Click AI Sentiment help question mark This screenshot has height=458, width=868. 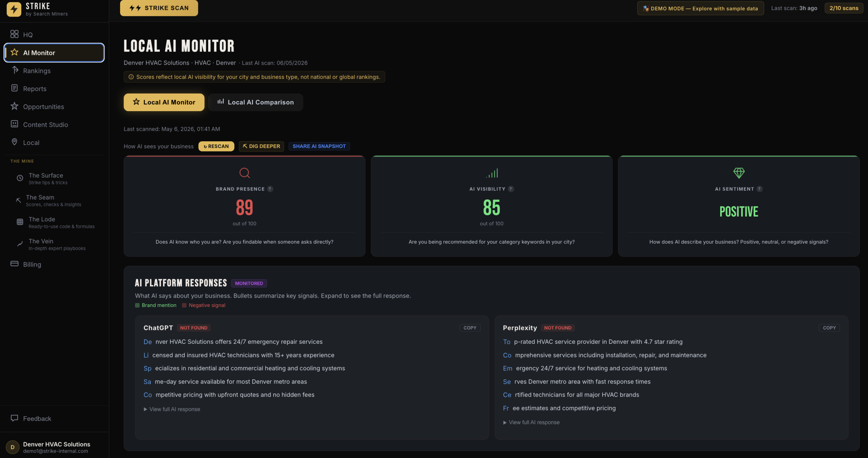pos(759,189)
